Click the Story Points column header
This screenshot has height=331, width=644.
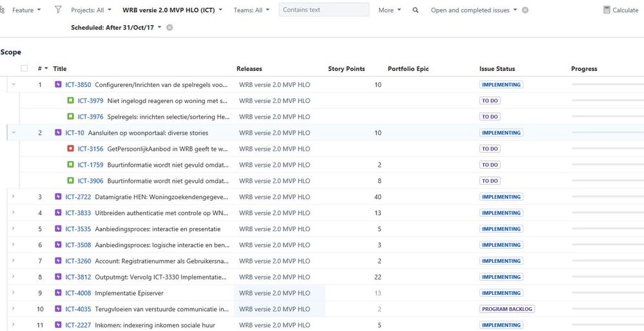click(346, 69)
